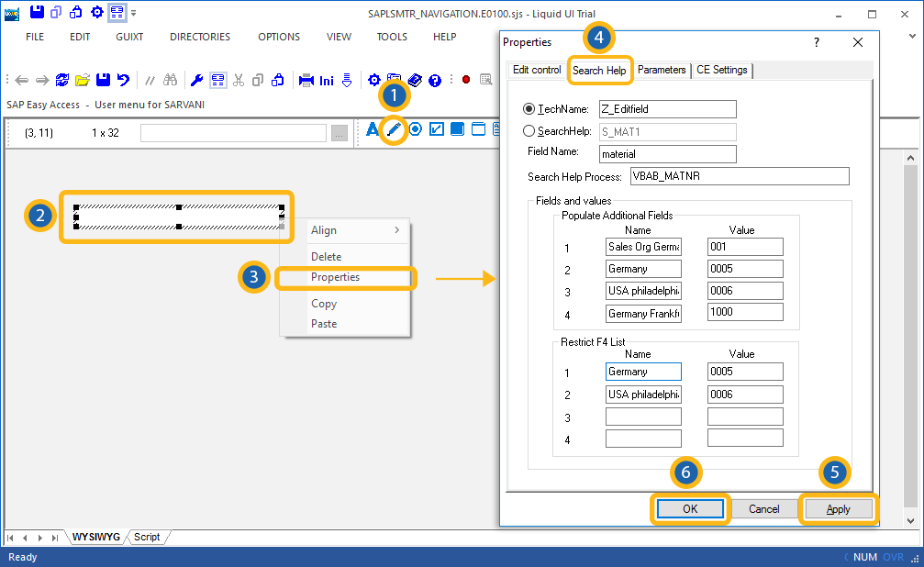This screenshot has width=924, height=567.
Task: Click the Cancel button
Action: coord(763,509)
